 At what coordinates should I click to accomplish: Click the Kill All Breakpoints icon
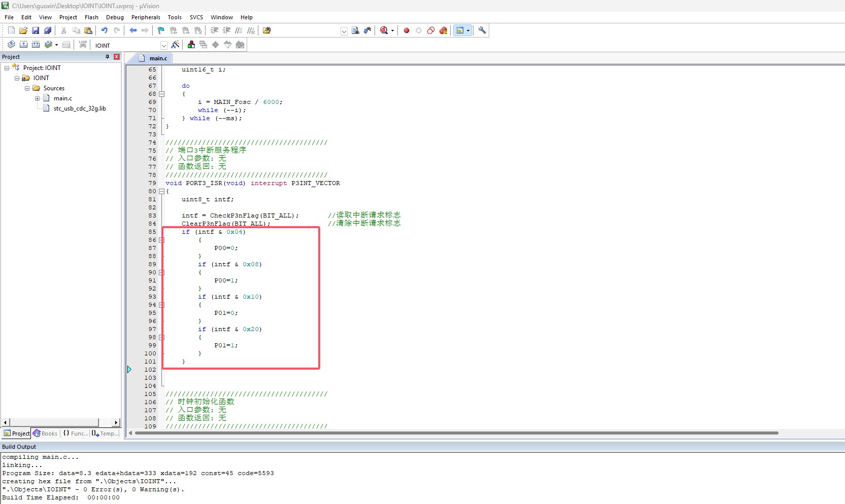click(x=443, y=30)
